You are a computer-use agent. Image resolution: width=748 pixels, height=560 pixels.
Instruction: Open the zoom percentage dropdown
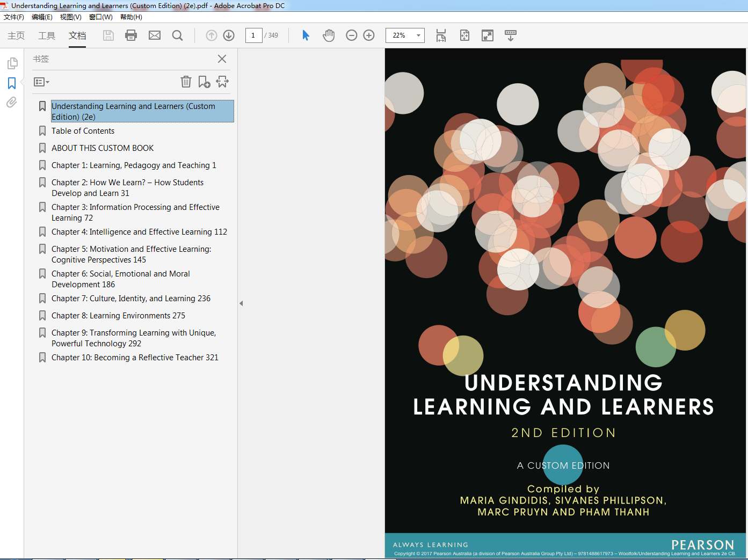[x=418, y=35]
